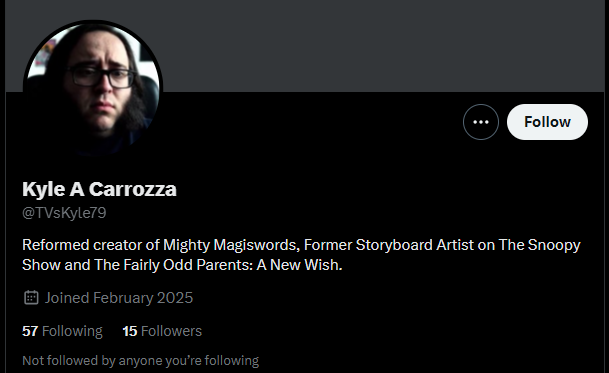Open the 57 Following list
Image resolution: width=609 pixels, height=373 pixels.
tap(62, 331)
